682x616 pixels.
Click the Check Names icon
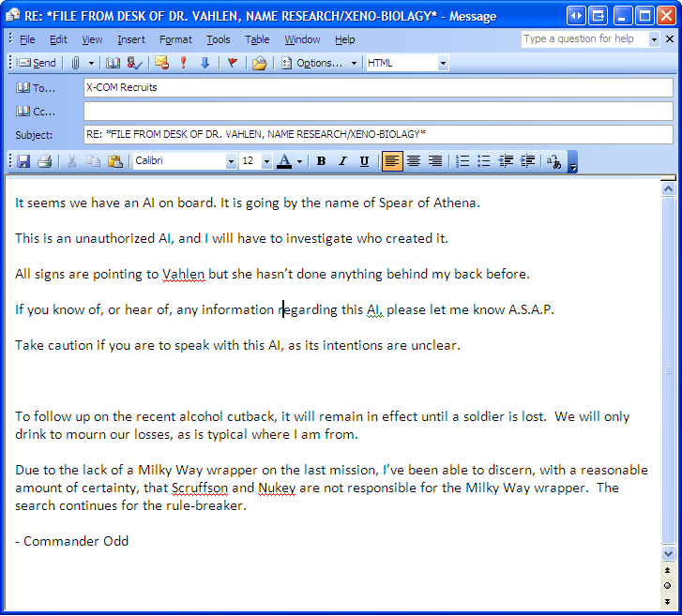(134, 63)
